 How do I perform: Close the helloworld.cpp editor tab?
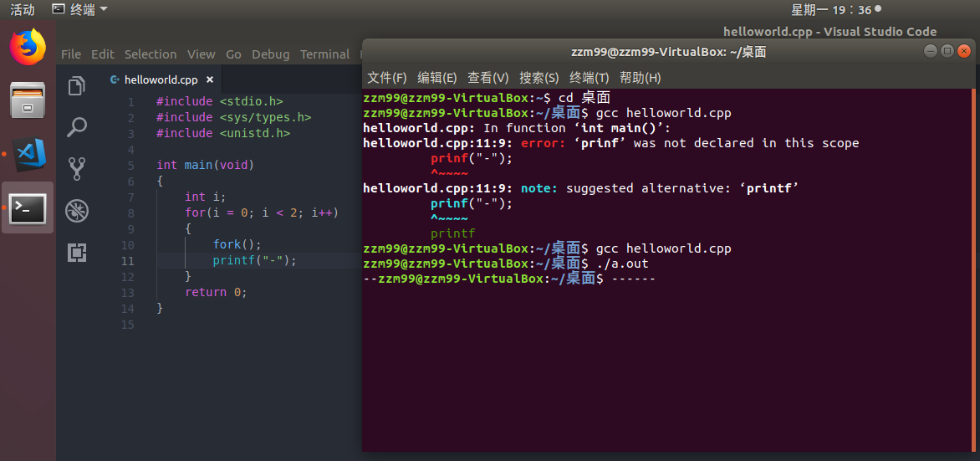[x=210, y=80]
